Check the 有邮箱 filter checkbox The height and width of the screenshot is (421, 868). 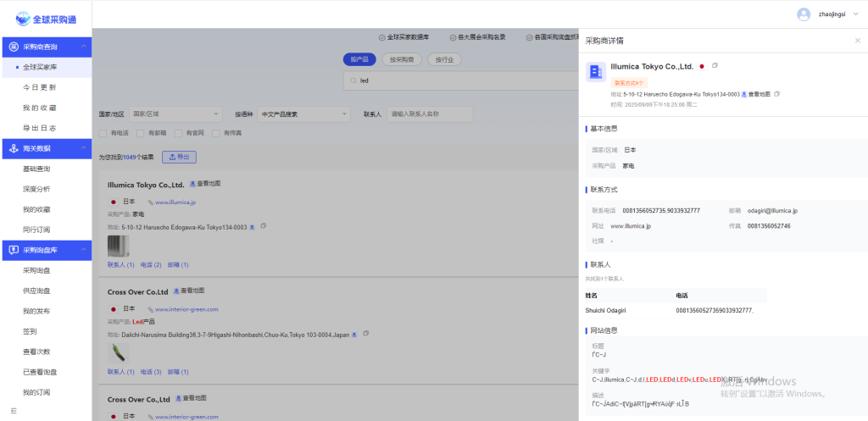pyautogui.click(x=141, y=133)
